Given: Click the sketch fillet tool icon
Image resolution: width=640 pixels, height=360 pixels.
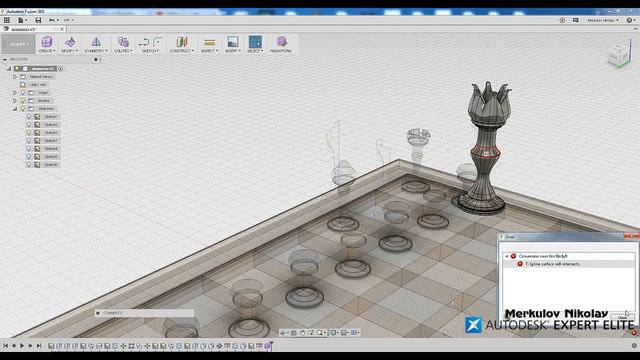Looking at the screenshot, I should pyautogui.click(x=158, y=42).
